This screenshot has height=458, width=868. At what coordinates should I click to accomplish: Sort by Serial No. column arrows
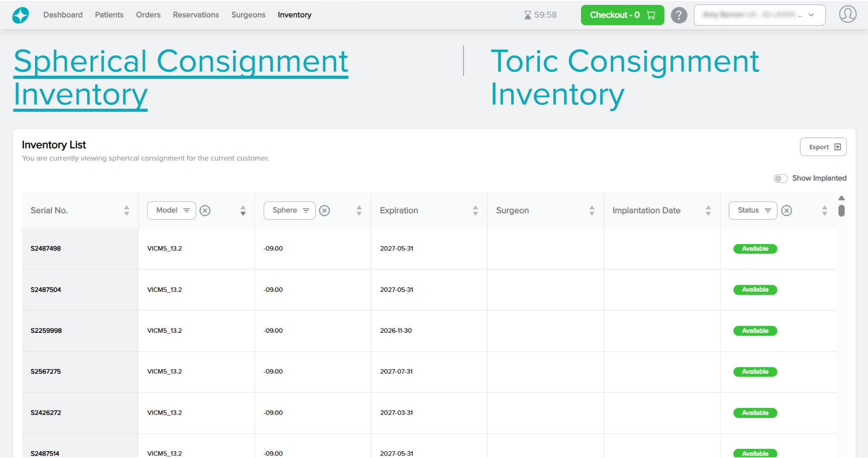pos(127,211)
